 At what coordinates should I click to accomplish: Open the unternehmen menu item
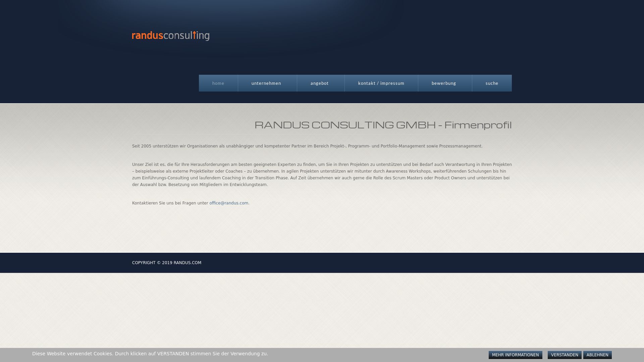pos(267,83)
